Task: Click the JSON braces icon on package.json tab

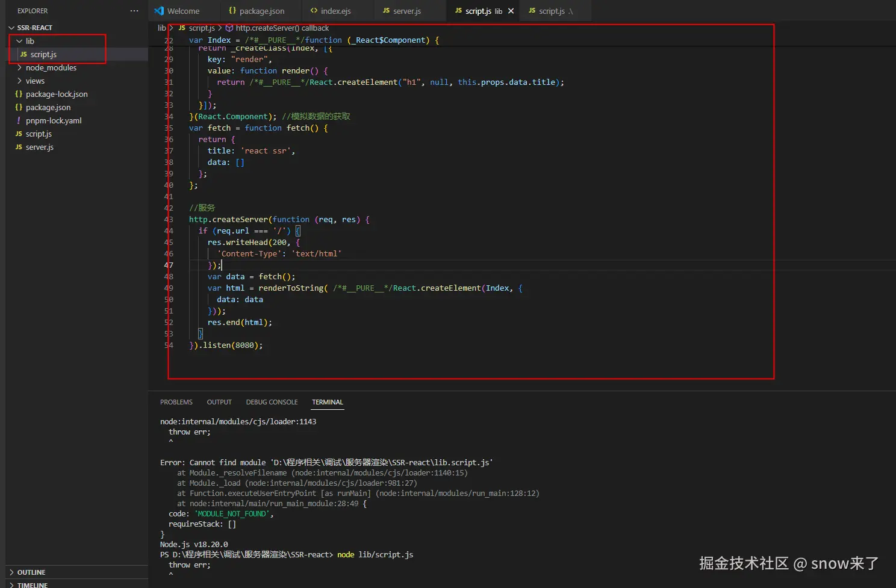Action: pos(232,11)
